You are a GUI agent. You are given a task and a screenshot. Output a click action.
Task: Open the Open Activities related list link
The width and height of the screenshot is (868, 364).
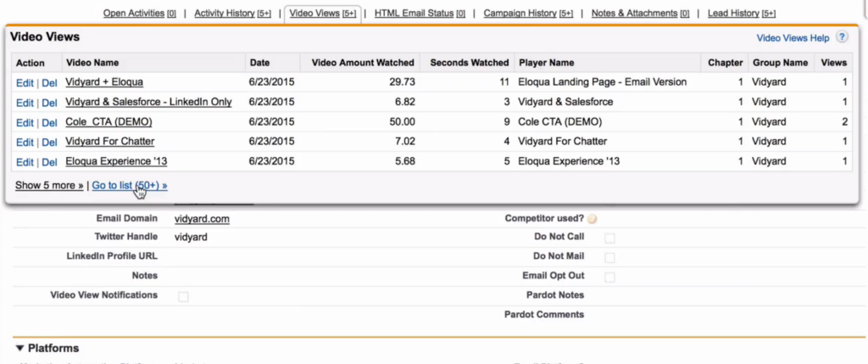point(140,13)
